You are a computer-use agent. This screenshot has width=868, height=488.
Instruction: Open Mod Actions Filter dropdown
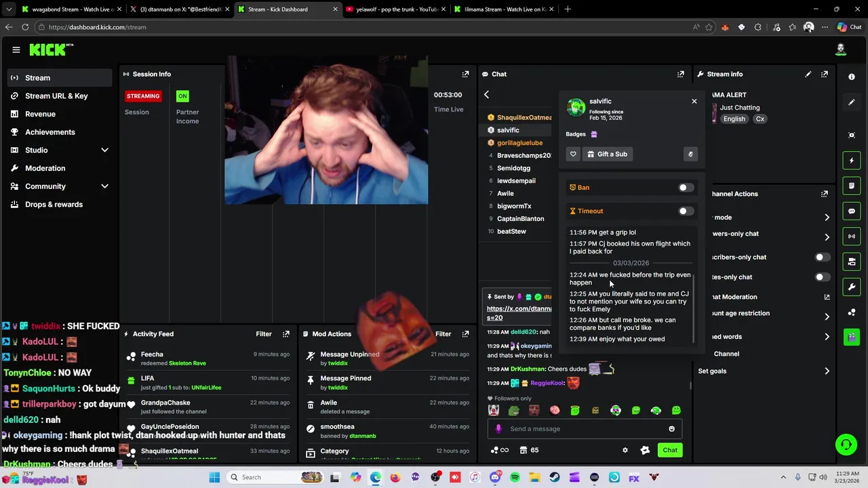click(x=443, y=333)
